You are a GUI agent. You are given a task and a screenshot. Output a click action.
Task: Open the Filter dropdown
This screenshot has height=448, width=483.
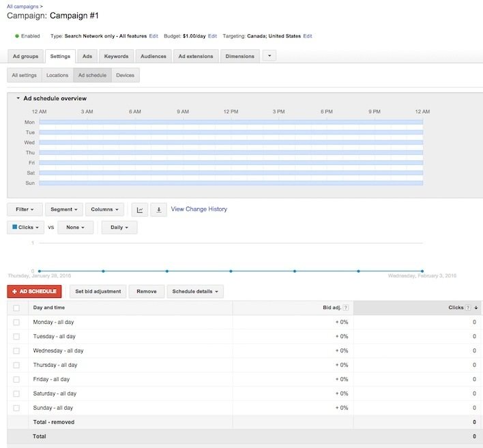pyautogui.click(x=25, y=209)
